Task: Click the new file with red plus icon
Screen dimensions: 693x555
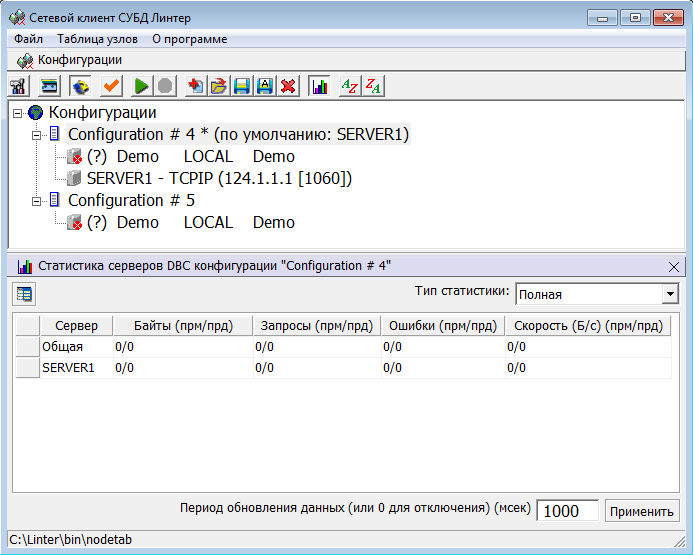Action: click(195, 86)
